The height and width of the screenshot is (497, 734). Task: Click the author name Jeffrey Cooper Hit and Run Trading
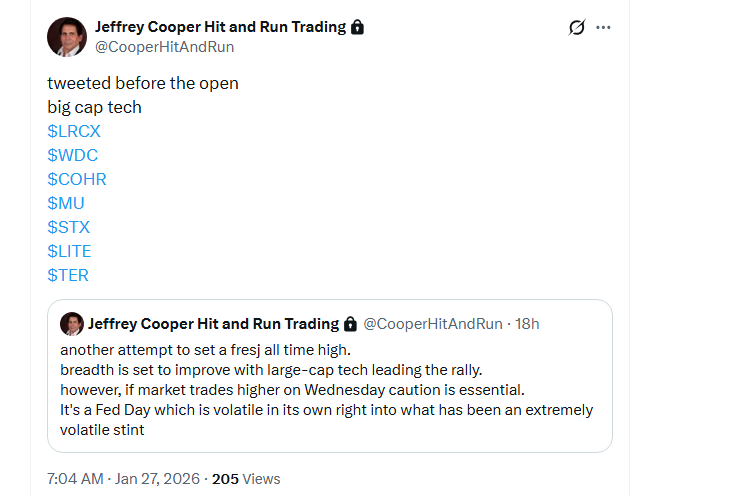(x=220, y=27)
